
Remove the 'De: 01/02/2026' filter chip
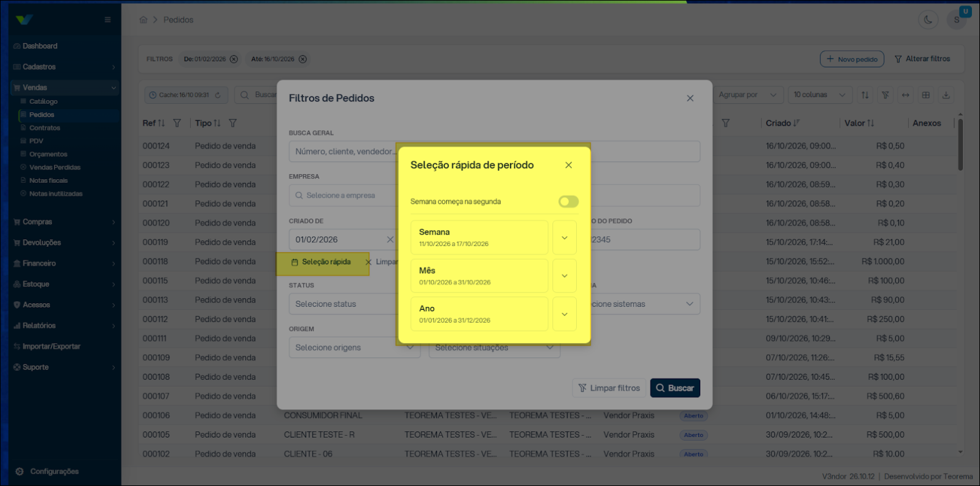click(x=234, y=59)
